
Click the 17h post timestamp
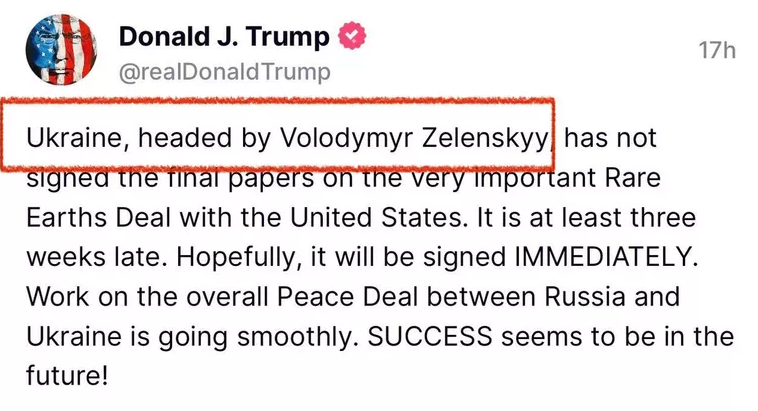(715, 50)
